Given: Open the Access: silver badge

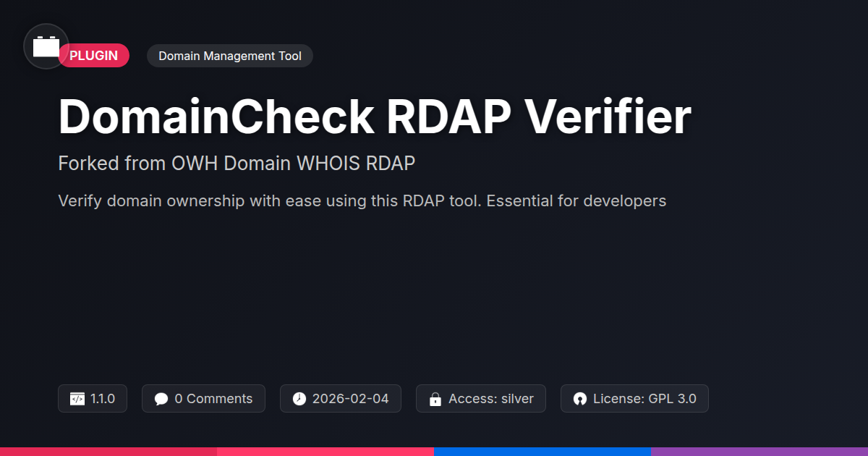Looking at the screenshot, I should tap(481, 399).
